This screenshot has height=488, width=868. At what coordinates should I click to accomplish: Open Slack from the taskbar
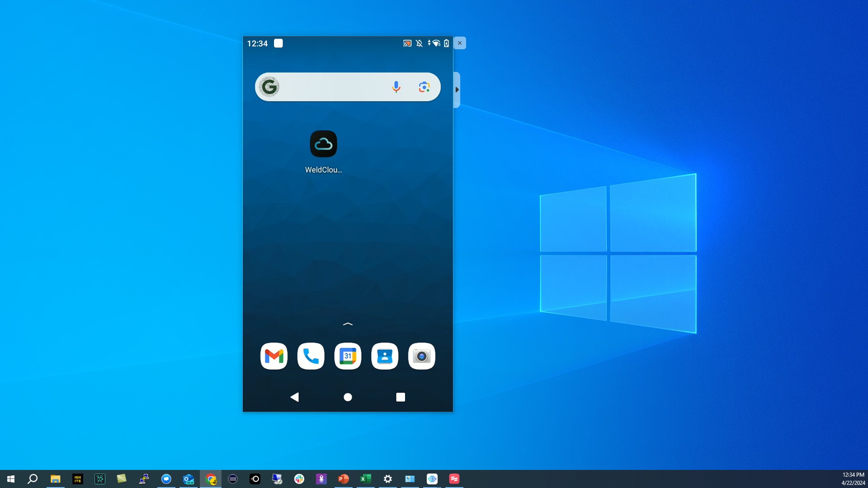pyautogui.click(x=299, y=479)
